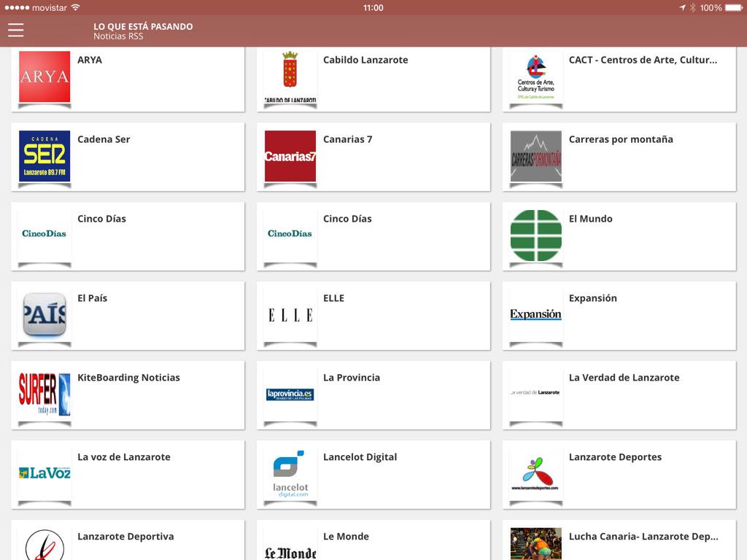Tap the Wi-Fi icon in status bar
Screen dimensions: 747x560
coord(75,7)
